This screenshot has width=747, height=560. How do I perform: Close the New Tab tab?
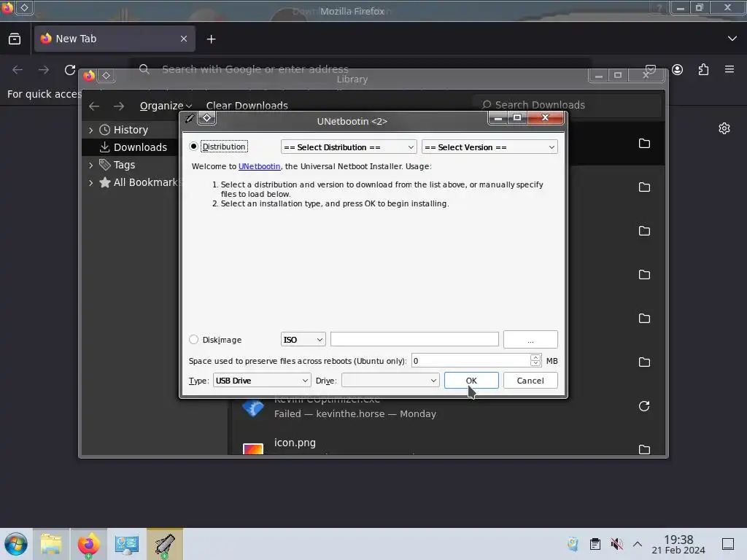tap(184, 39)
